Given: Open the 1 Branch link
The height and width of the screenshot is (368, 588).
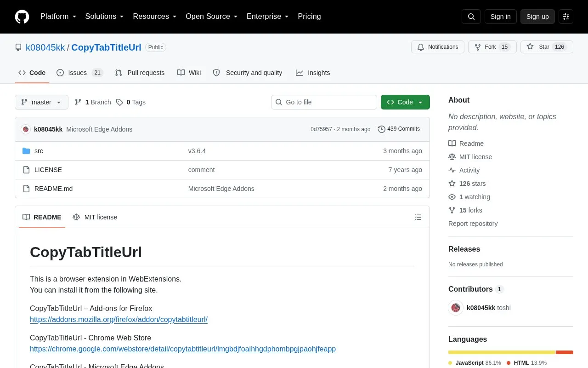Looking at the screenshot, I should [x=93, y=102].
